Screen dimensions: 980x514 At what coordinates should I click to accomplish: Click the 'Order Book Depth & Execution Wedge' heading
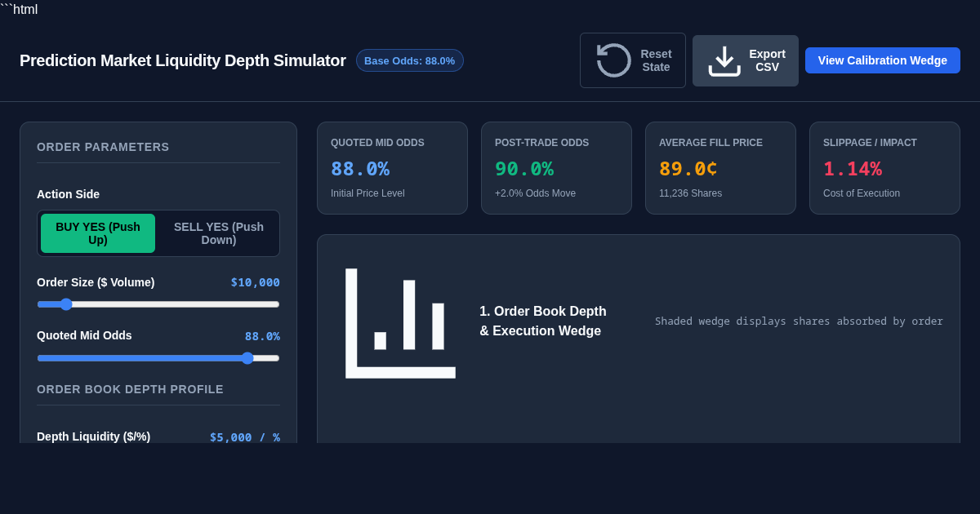543,321
